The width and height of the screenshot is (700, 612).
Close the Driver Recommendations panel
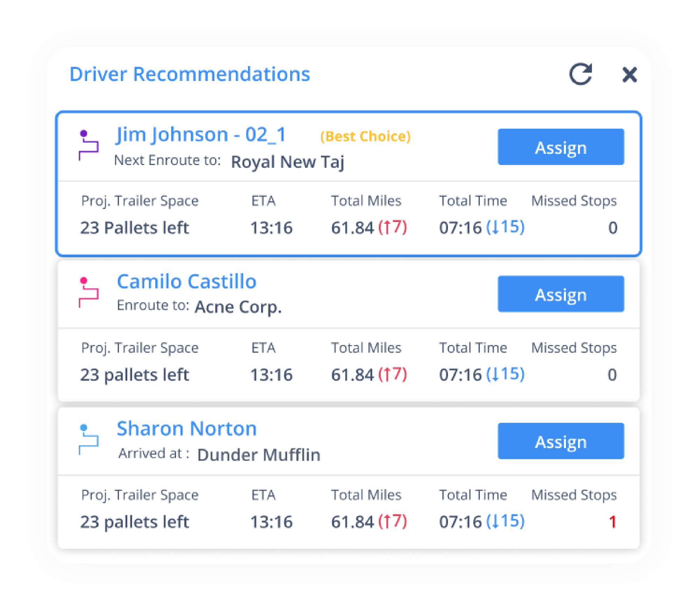pyautogui.click(x=629, y=75)
